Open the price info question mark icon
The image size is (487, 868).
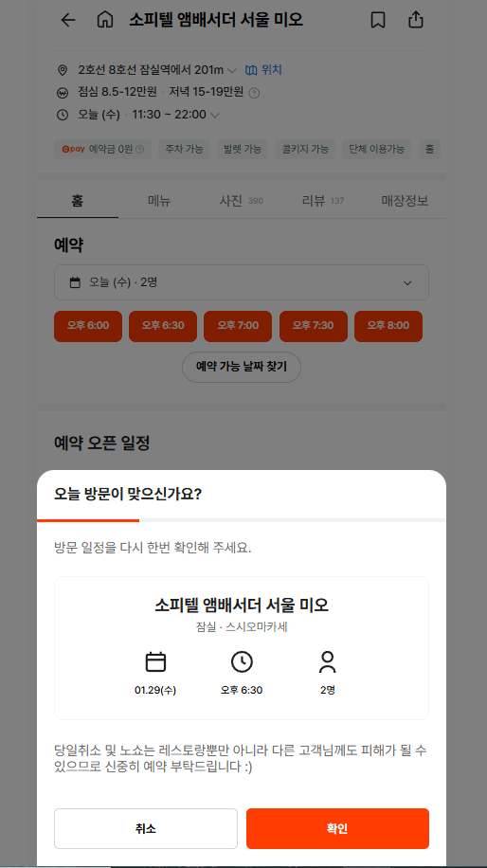255,93
